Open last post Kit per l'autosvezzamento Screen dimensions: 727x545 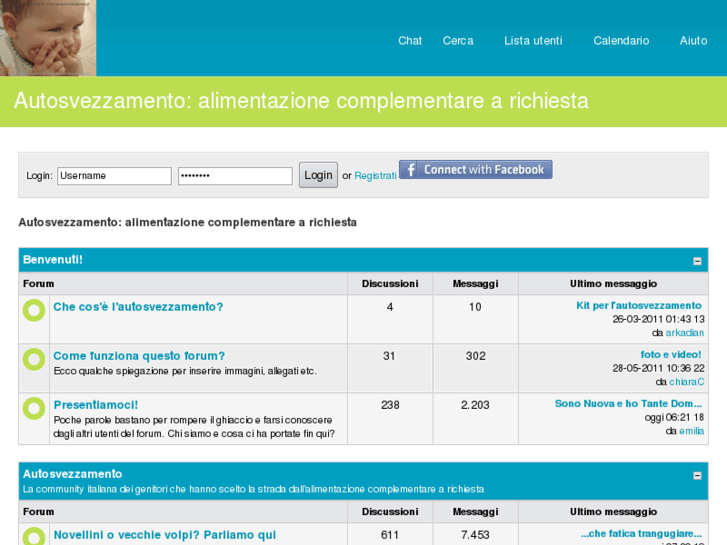coord(638,305)
